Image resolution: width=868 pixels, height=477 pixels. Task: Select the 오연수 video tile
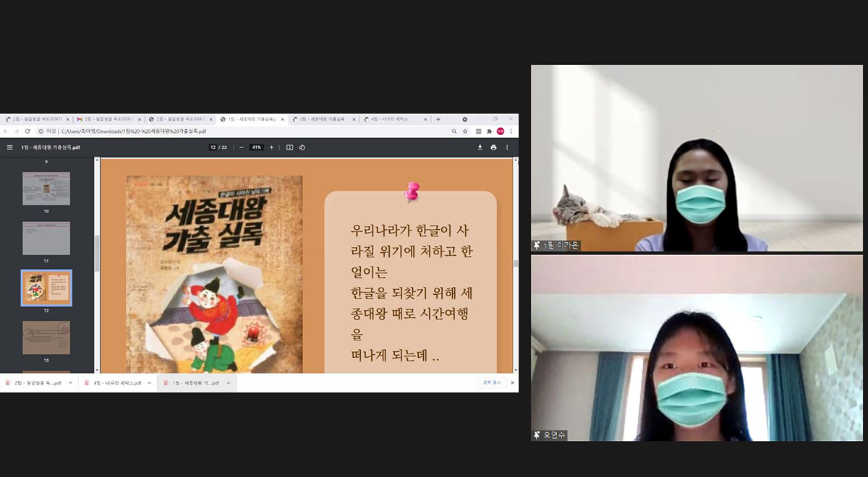[697, 348]
